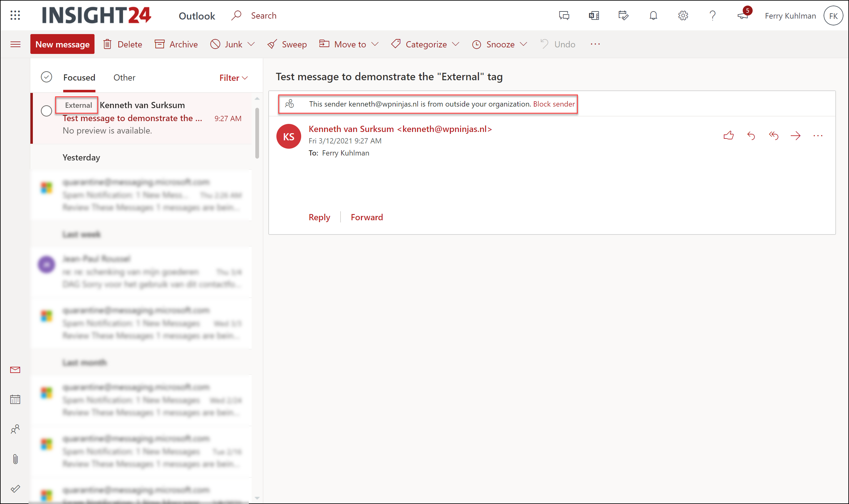Click the Block sender link
Image resolution: width=849 pixels, height=504 pixels.
[x=554, y=104]
